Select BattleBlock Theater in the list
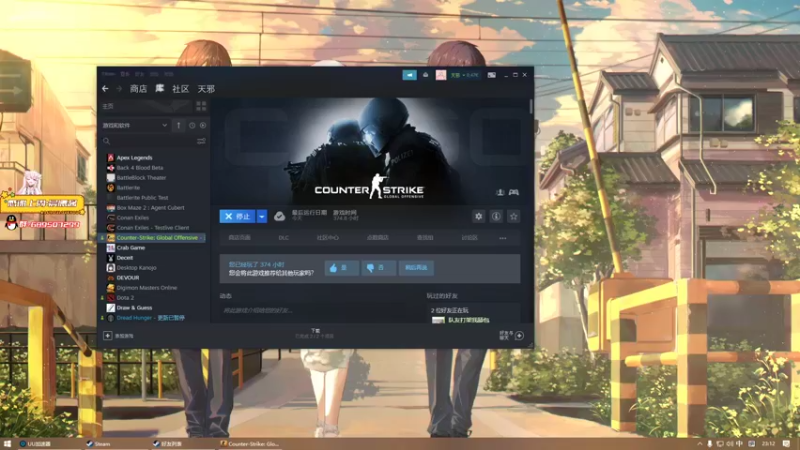Screen dimensions: 800x450 [x=141, y=178]
